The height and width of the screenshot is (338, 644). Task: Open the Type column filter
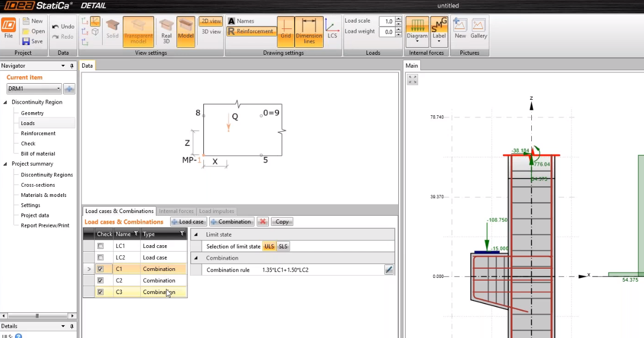(x=182, y=234)
